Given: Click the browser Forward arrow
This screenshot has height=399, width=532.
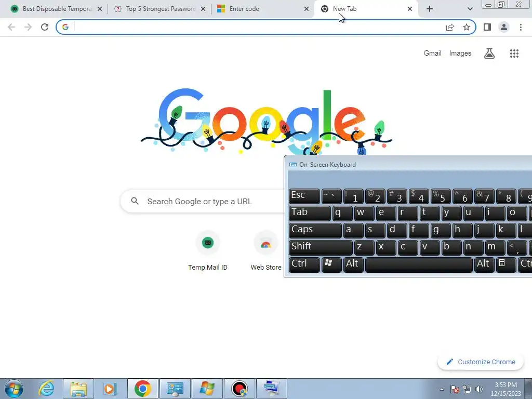Looking at the screenshot, I should (28, 27).
